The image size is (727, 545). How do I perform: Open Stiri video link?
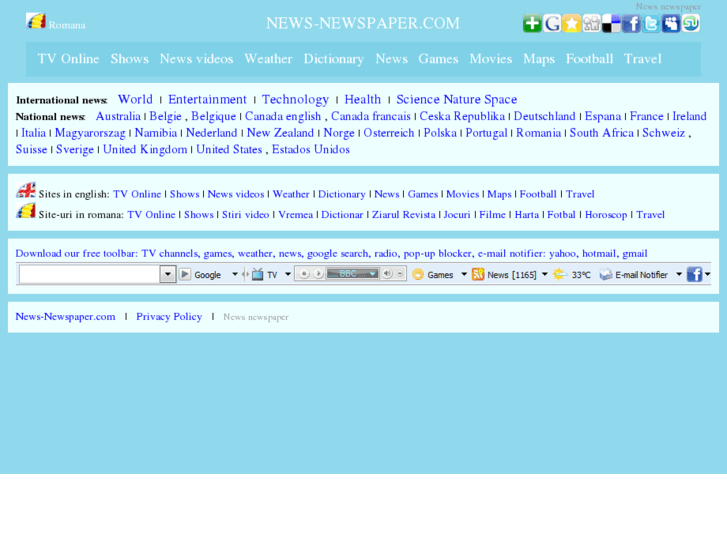point(245,215)
